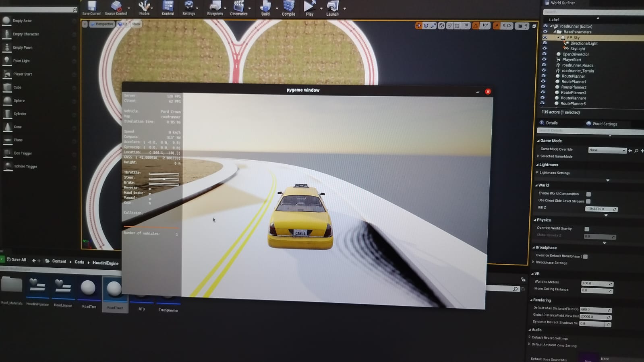This screenshot has width=644, height=362.
Task: Open rotation snap value 10° dropdown
Action: tap(485, 25)
